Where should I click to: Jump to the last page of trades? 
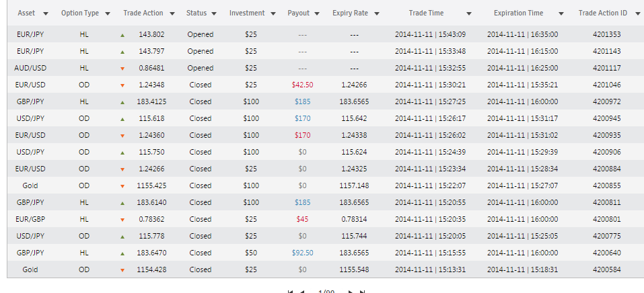coord(363,292)
